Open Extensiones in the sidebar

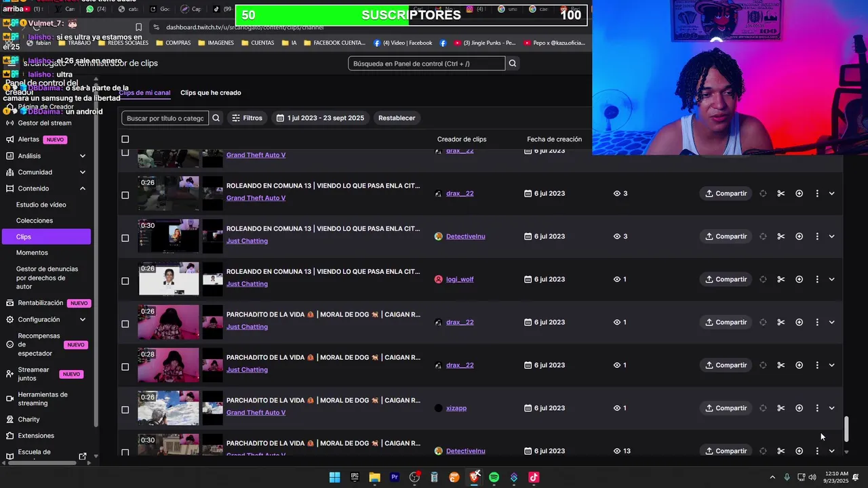pos(36,436)
